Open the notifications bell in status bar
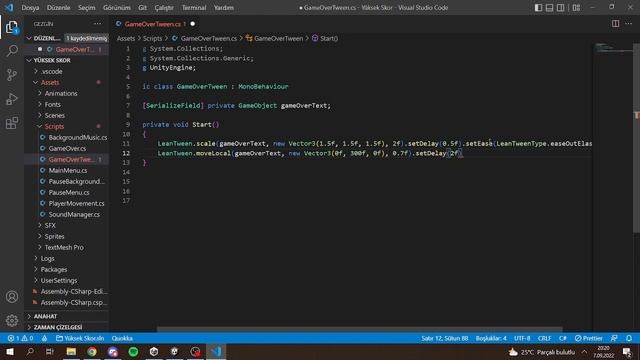This screenshot has height=360, width=640. [629, 338]
